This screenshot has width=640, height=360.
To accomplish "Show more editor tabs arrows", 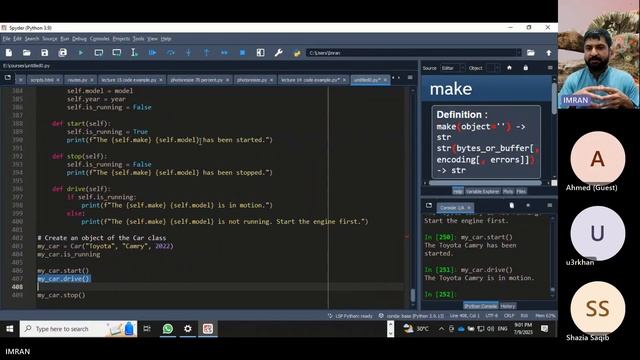I will pyautogui.click(x=396, y=78).
